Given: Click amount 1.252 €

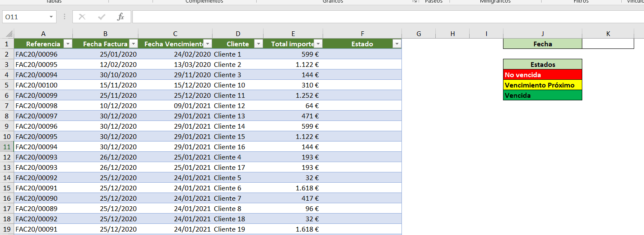Looking at the screenshot, I should pyautogui.click(x=293, y=95).
